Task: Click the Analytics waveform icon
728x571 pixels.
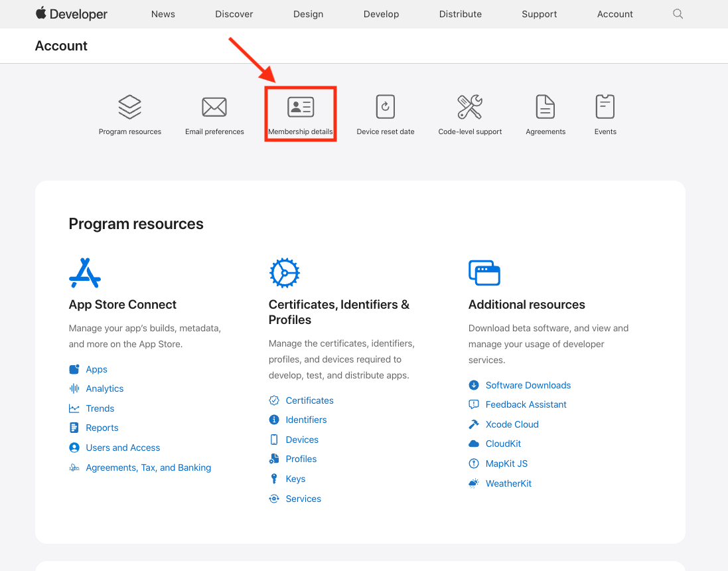Action: point(74,388)
